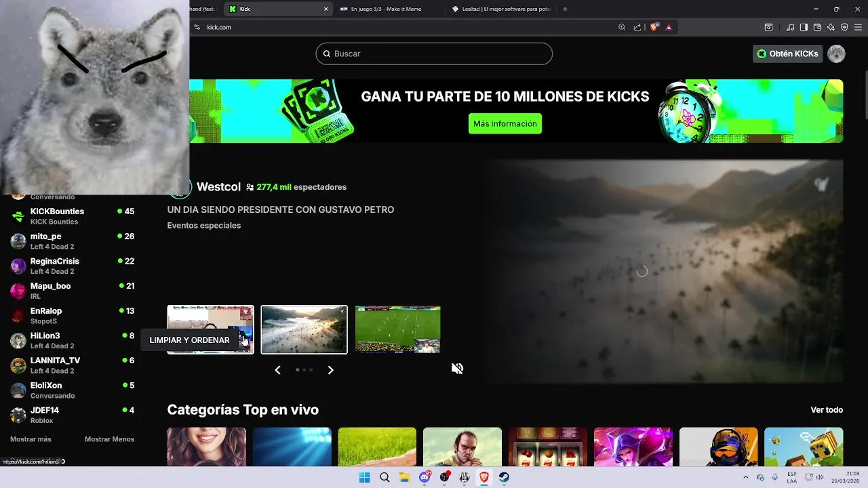Close the Kick browser tab
Screen dimensions: 868x488
tap(325, 9)
